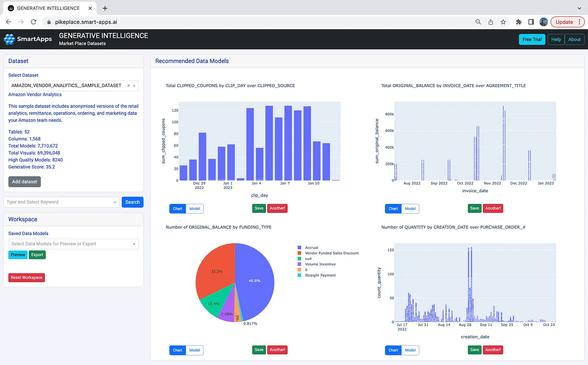Expand the Saved Data Models dropdown

pyautogui.click(x=134, y=244)
